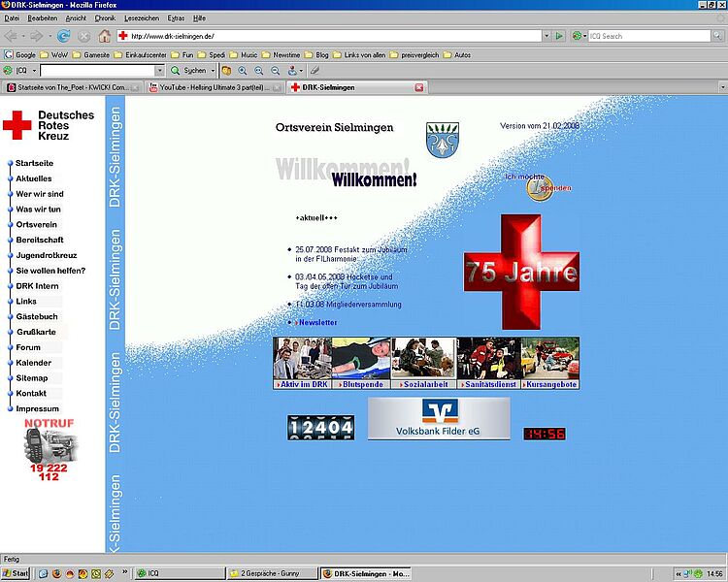Open the Gästebuch page from sidebar
This screenshot has width=728, height=582.
tap(37, 316)
